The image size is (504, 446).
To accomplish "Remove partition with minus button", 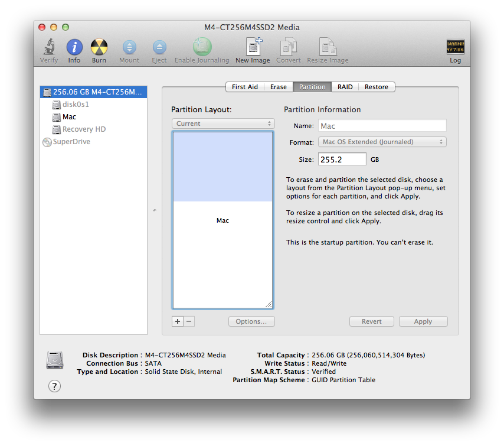I will (189, 321).
